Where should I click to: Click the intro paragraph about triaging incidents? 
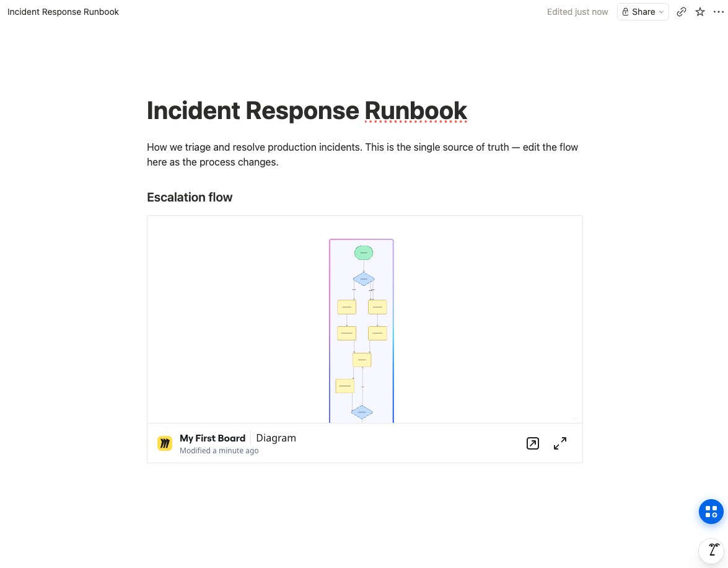click(362, 155)
